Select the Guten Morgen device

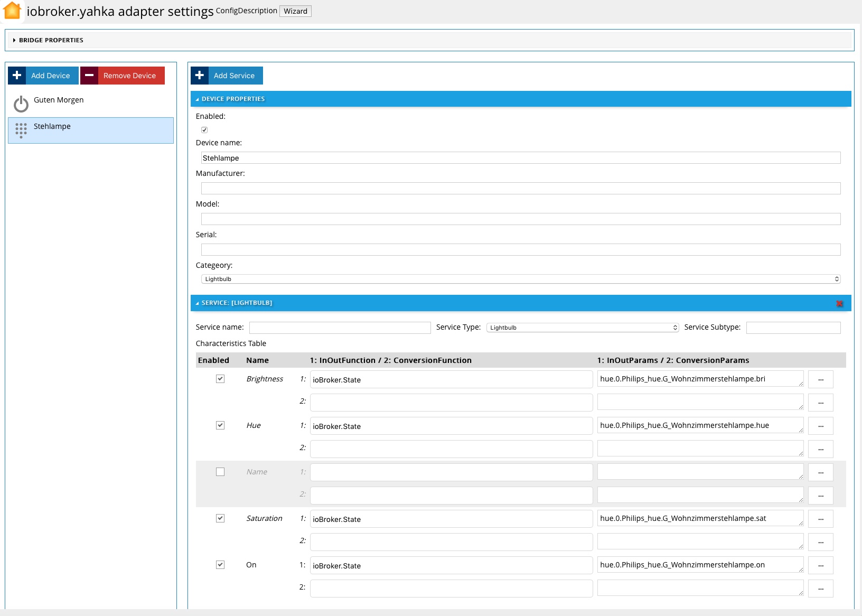click(91, 104)
